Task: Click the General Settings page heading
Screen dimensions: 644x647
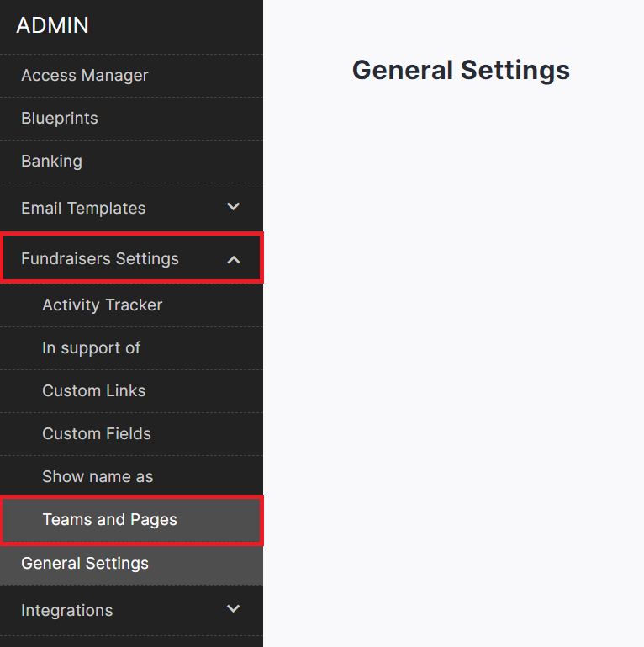Action: (x=461, y=70)
